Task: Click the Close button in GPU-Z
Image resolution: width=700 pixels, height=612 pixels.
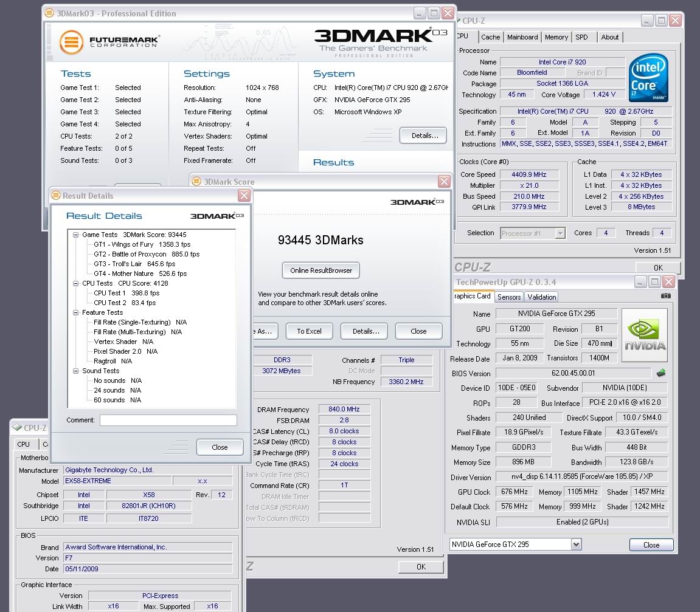Action: 651,545
